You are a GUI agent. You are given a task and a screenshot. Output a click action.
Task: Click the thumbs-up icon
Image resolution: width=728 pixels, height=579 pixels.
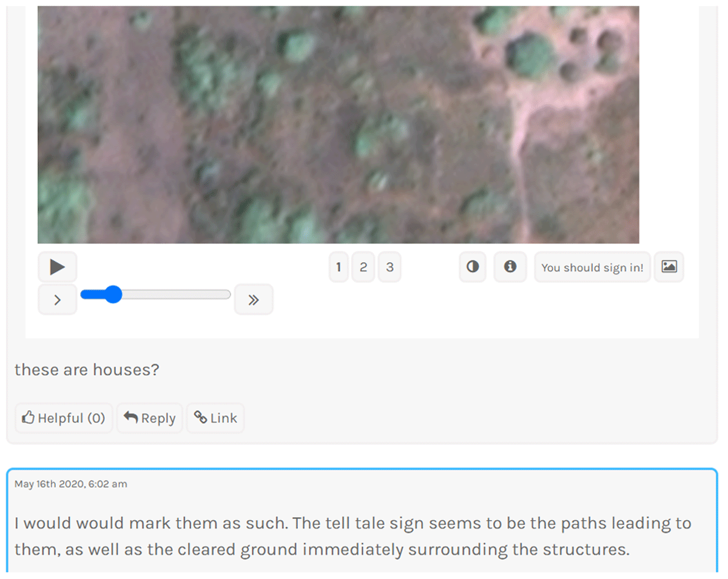click(x=28, y=418)
